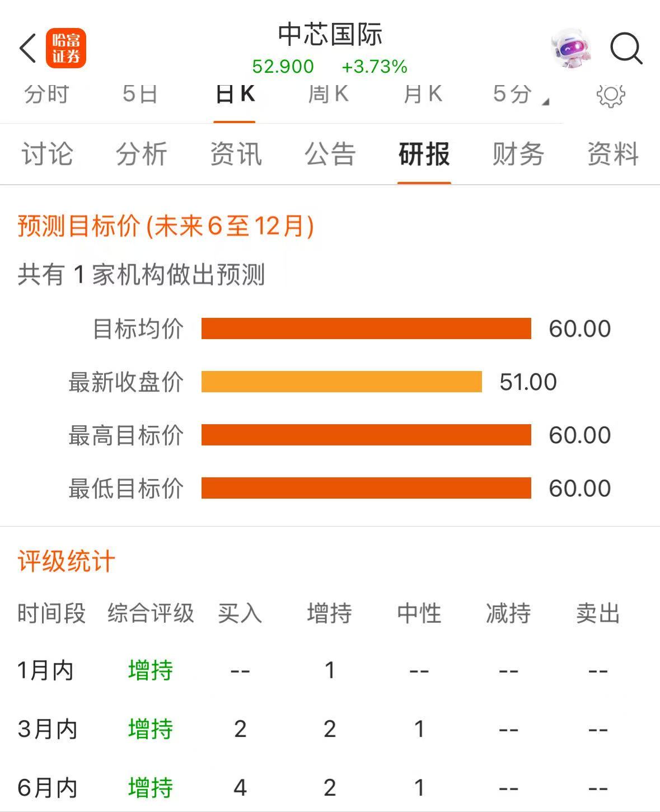
Task: Tap the 中芯国际 stock title
Action: (330, 35)
